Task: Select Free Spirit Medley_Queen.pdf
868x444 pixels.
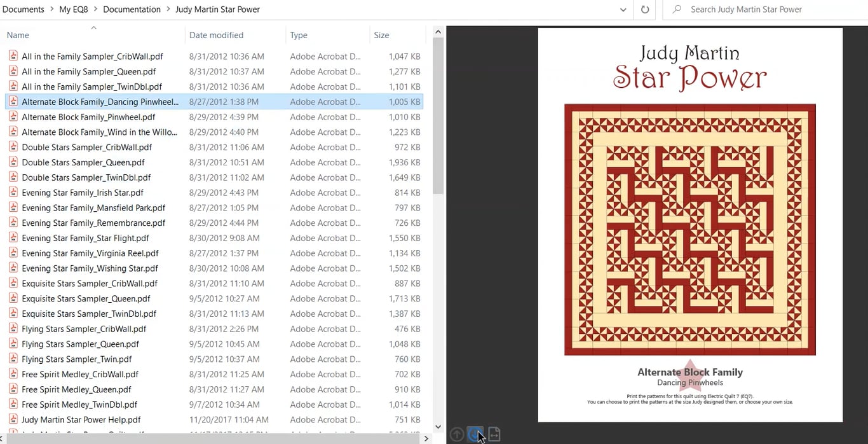Action: pyautogui.click(x=76, y=389)
